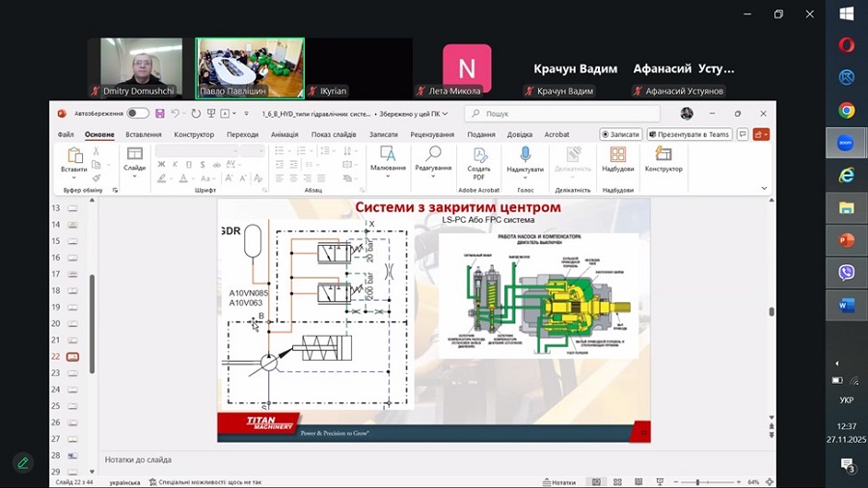Open the Add-ins (Надбудови) icon
This screenshot has width=868, height=488.
pos(617,160)
